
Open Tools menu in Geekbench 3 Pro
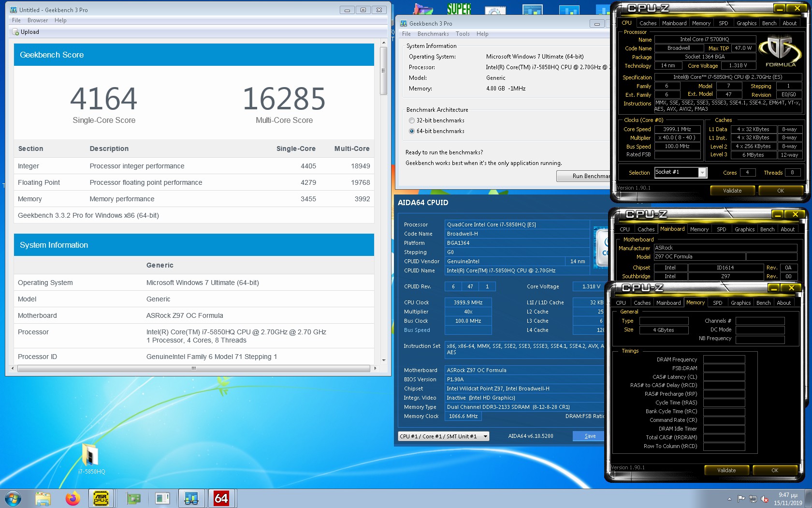click(463, 34)
